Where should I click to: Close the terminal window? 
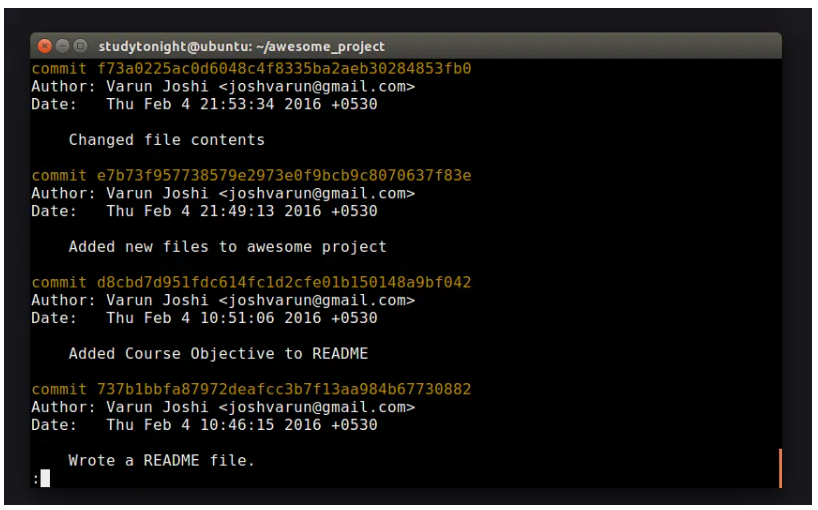click(x=44, y=46)
